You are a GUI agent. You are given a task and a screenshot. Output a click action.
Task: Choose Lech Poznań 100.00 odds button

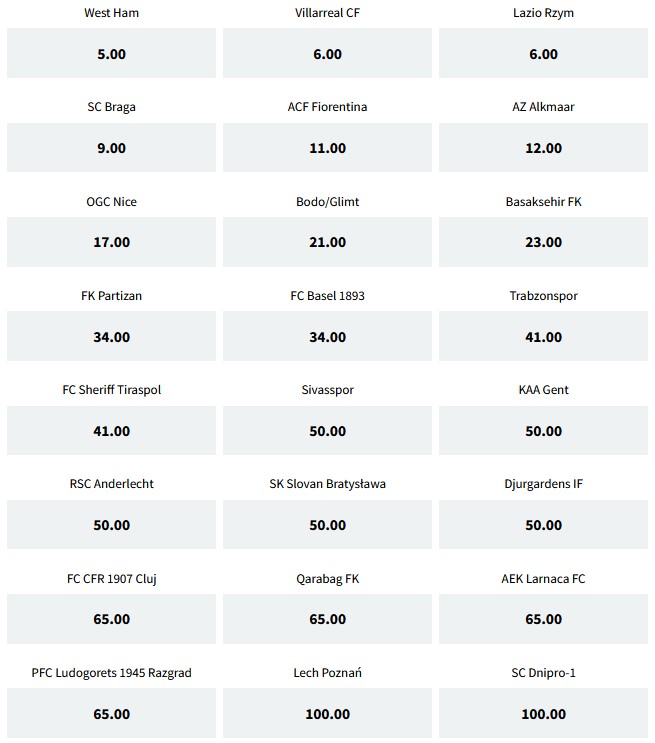tap(327, 714)
